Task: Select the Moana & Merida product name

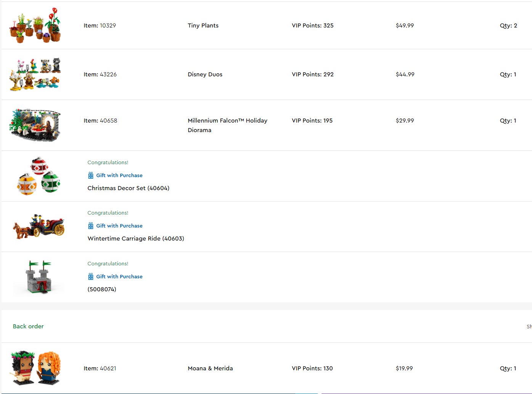Action: click(x=211, y=368)
